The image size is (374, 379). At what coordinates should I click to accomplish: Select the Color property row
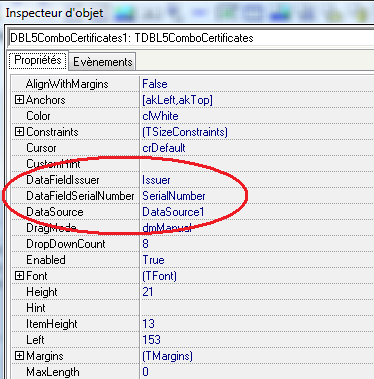193,116
